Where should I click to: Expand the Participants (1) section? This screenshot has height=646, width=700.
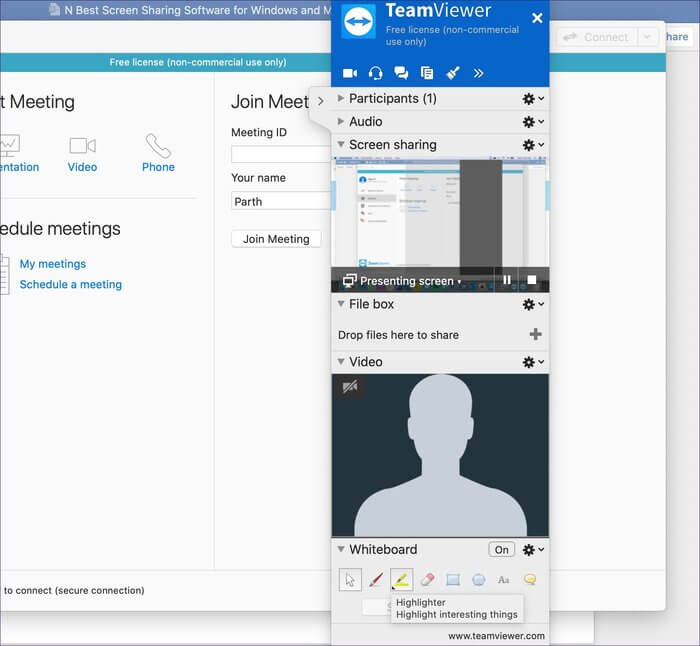tap(341, 98)
